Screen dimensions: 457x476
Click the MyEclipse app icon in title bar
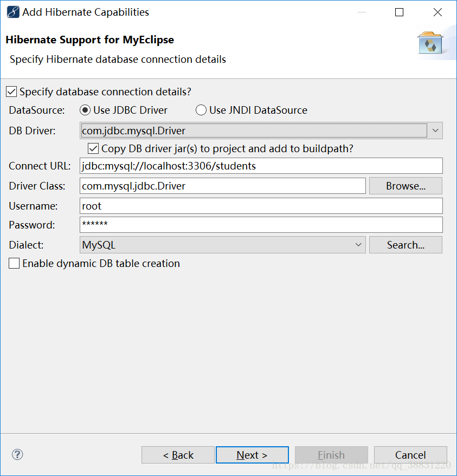pyautogui.click(x=13, y=12)
